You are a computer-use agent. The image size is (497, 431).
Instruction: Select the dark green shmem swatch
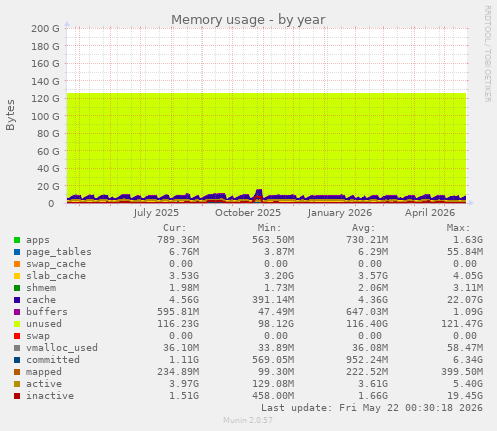[17, 288]
